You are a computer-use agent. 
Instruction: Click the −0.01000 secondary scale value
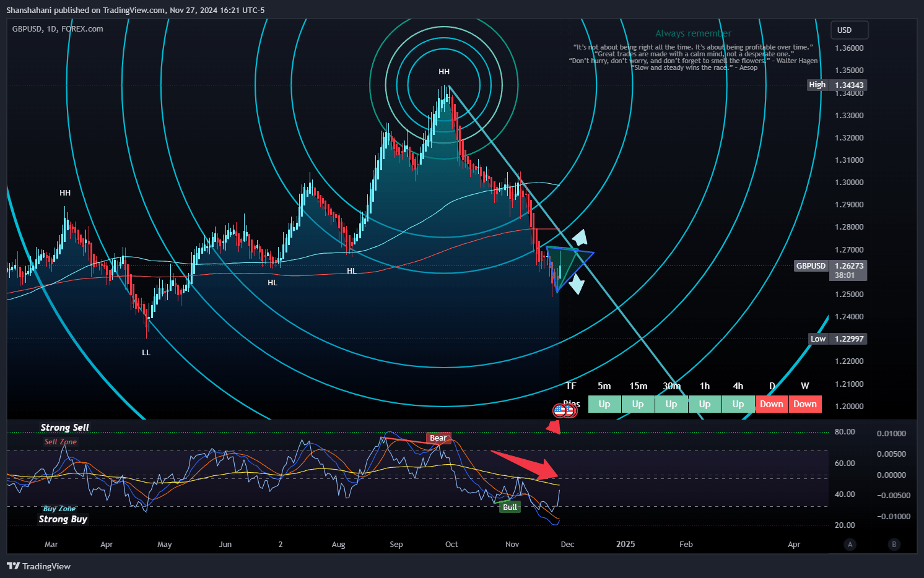click(894, 517)
